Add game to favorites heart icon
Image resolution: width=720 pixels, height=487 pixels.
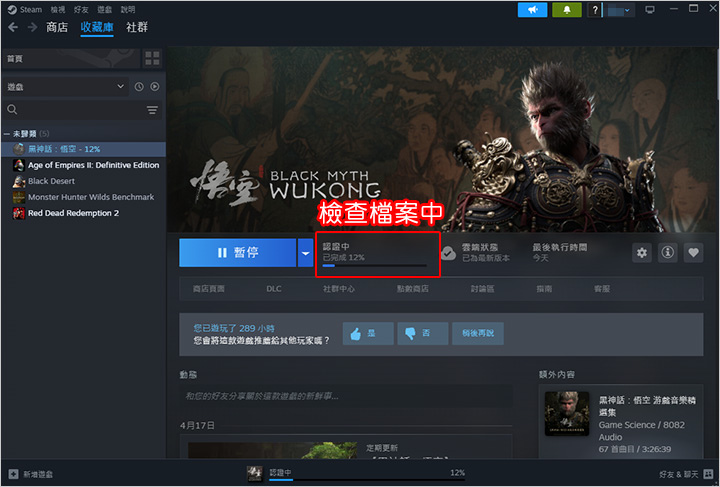click(x=693, y=252)
